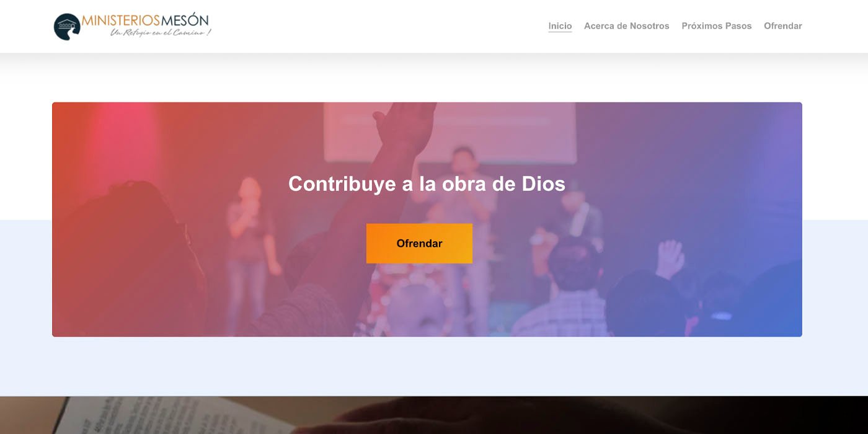Click the tagline Un Refugio en el Camino
The image size is (868, 434).
(x=161, y=32)
